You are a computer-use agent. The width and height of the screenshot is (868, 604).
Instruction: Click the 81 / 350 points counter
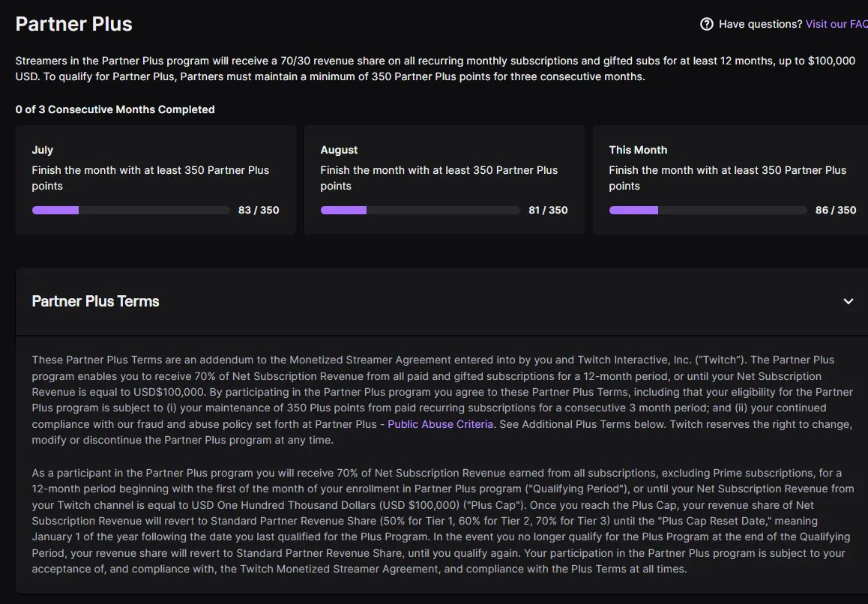pos(548,211)
